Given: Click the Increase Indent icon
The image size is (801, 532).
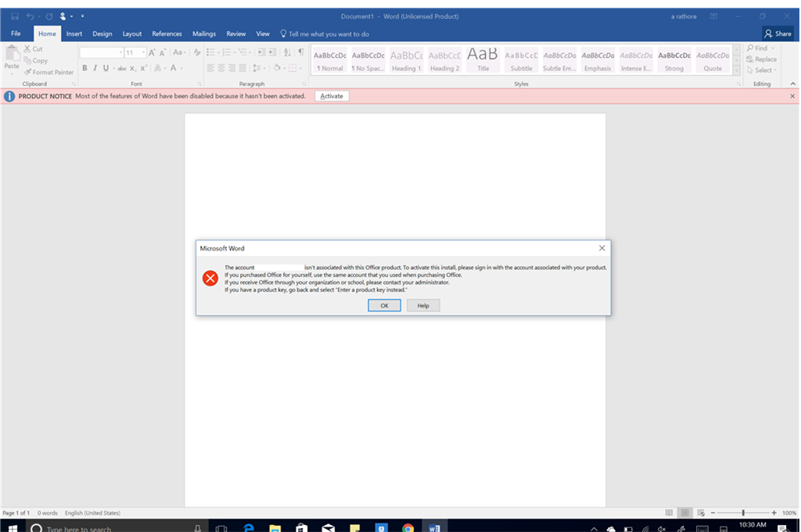Looking at the screenshot, I should tap(273, 52).
